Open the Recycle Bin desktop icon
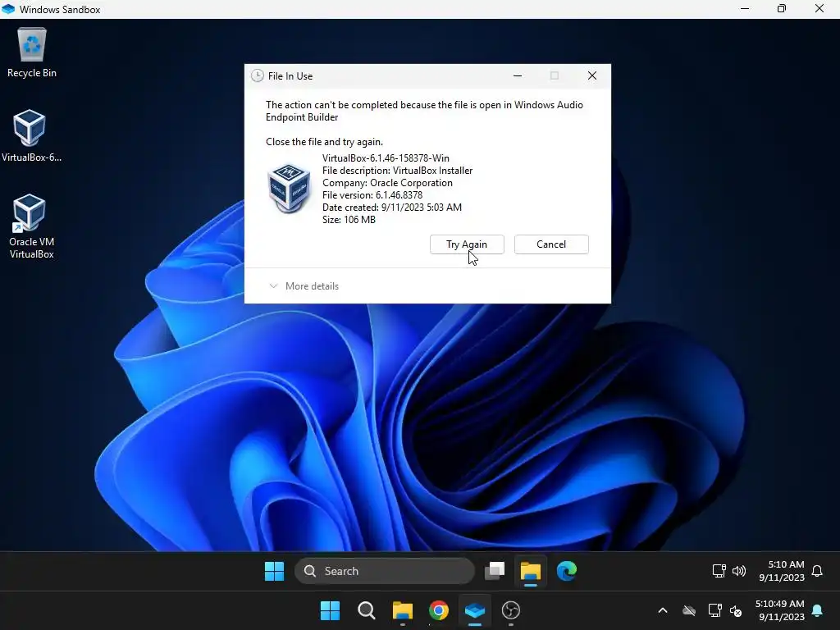Viewport: 840px width, 630px height. coord(32,52)
